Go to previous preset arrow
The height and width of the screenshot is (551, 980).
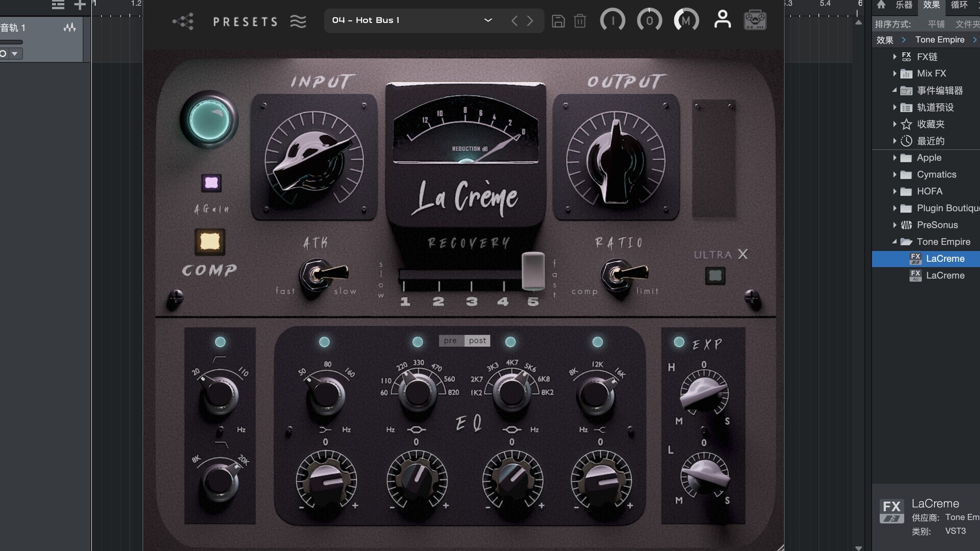tap(514, 21)
